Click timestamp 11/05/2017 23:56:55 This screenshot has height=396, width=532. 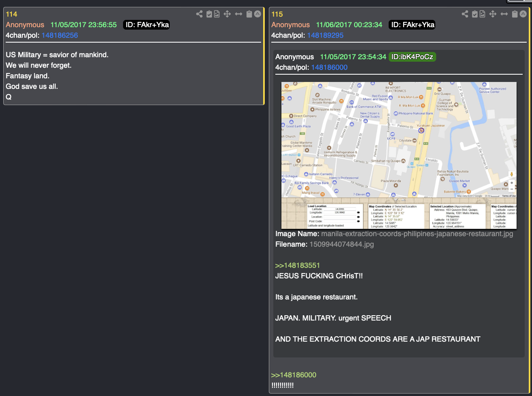tap(84, 25)
